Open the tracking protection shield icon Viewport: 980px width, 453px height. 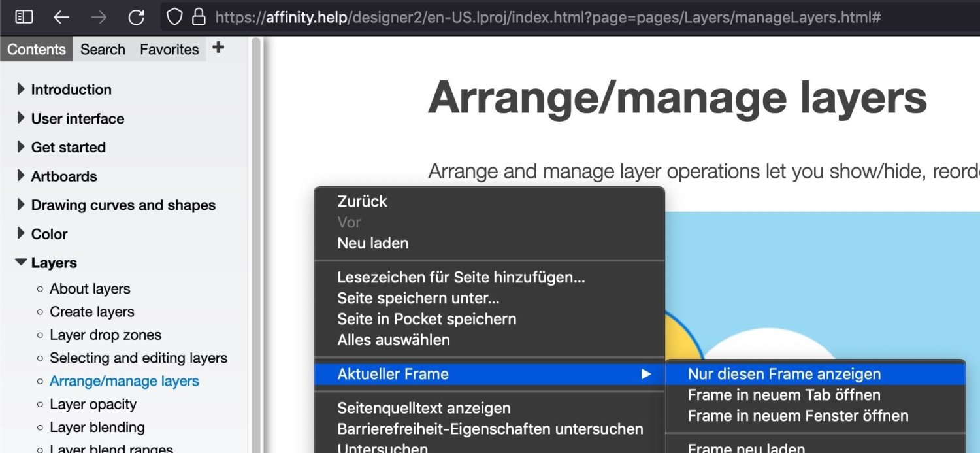point(174,17)
